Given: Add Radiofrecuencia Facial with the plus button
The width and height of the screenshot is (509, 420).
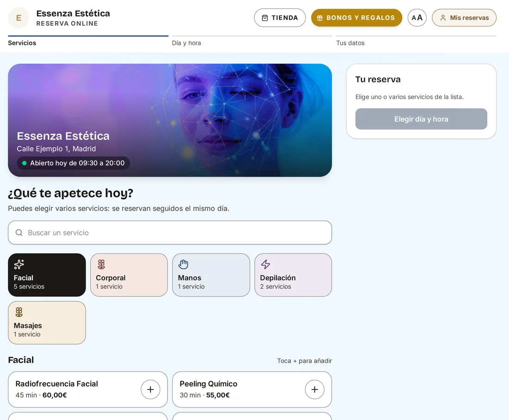Looking at the screenshot, I should coord(150,389).
